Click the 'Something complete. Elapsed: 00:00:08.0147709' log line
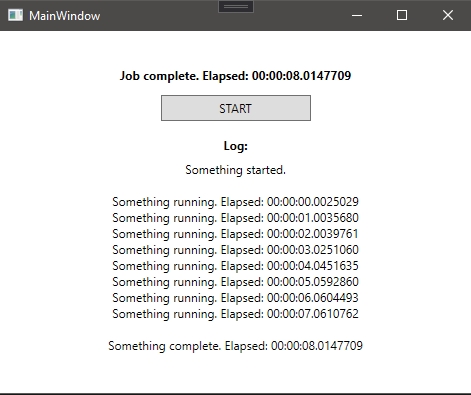471x395 pixels. click(235, 346)
